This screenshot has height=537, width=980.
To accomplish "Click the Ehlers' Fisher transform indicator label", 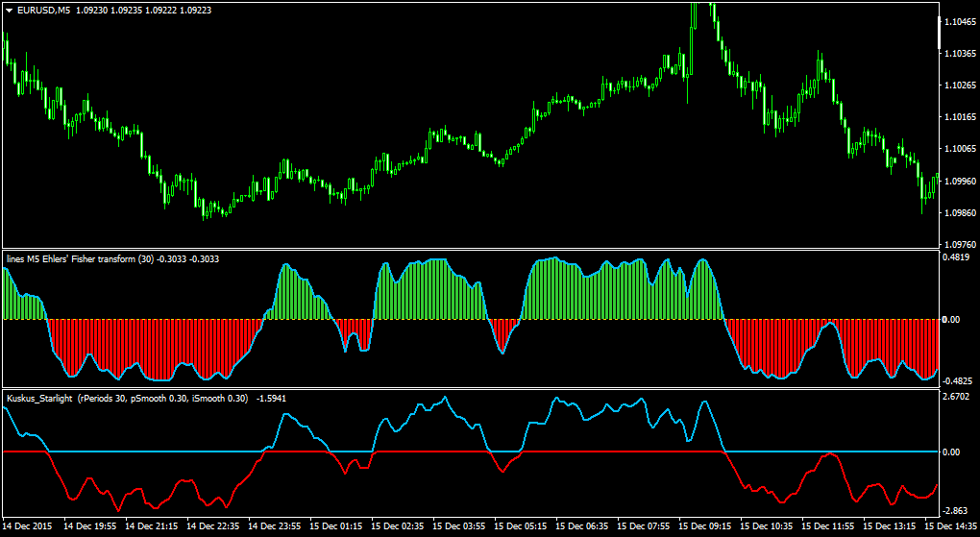I will 112,258.
